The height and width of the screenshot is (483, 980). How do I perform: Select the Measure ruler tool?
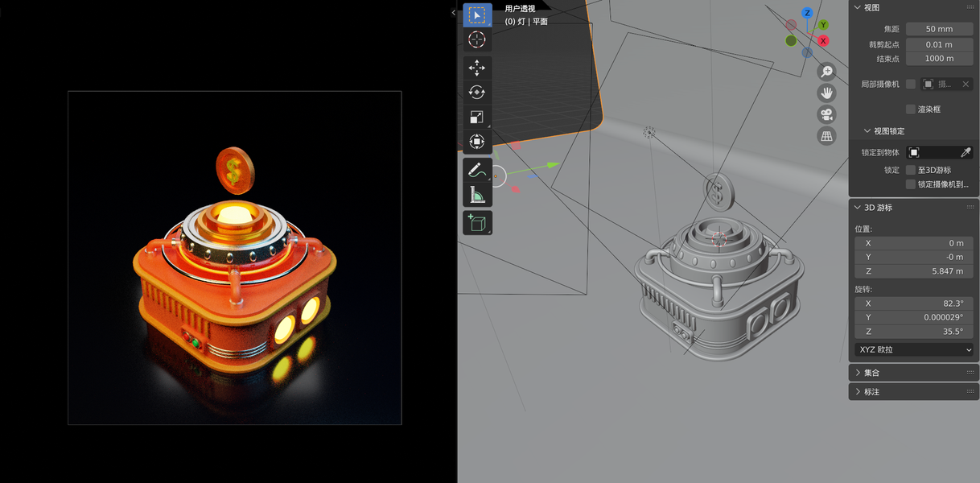[x=477, y=194]
